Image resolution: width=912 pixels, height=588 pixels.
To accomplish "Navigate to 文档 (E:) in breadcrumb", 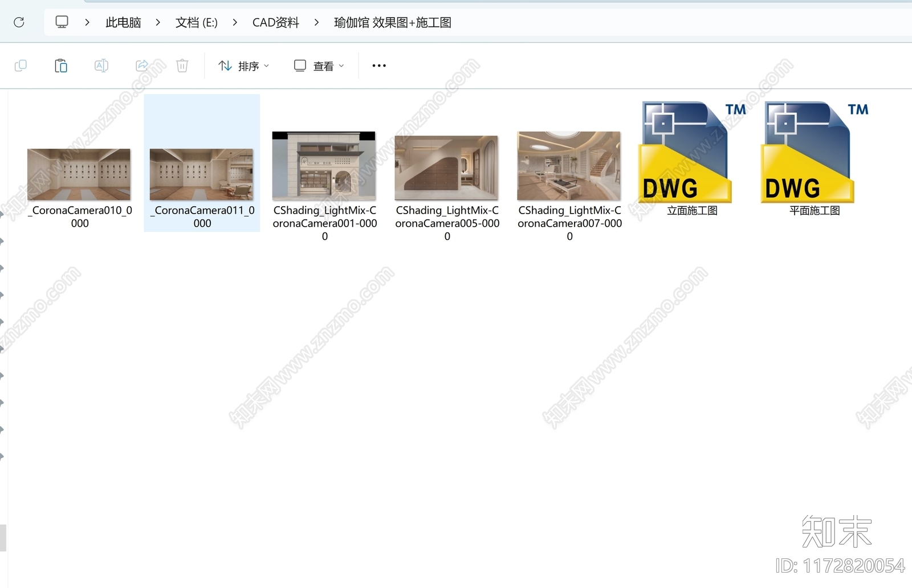I will coord(197,22).
